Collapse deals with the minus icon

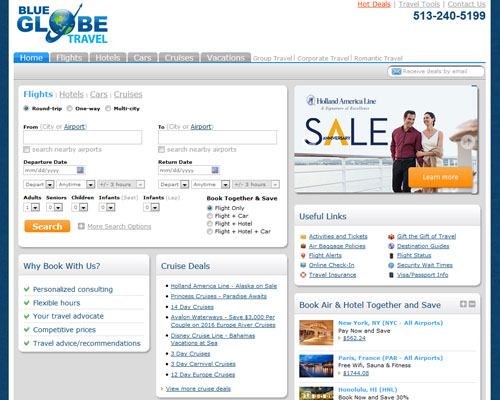pos(472,304)
